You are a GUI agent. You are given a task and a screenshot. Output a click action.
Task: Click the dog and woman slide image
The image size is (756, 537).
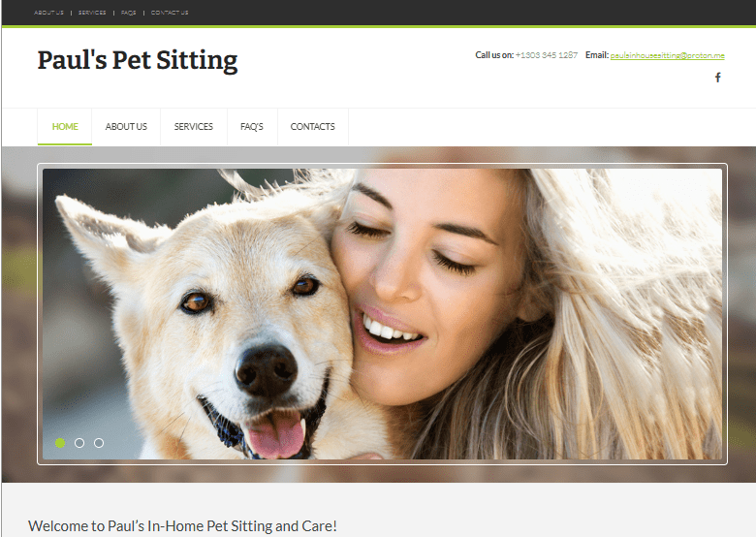pos(382,314)
